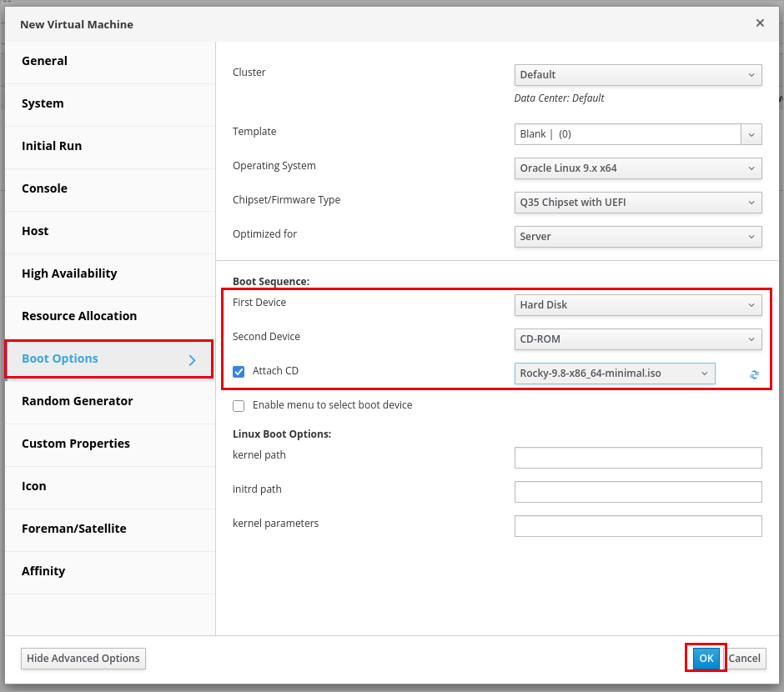
Task: Click the "New Virtual Machine" title text
Action: point(77,24)
